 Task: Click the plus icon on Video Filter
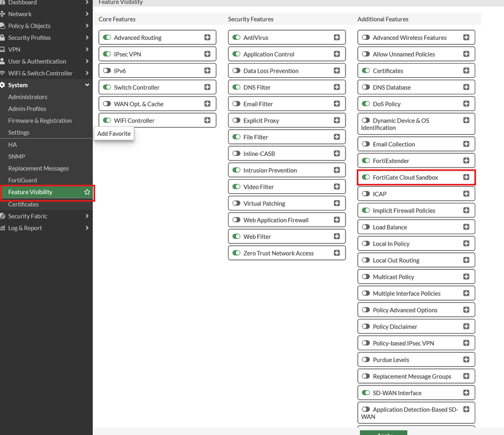pyautogui.click(x=337, y=187)
